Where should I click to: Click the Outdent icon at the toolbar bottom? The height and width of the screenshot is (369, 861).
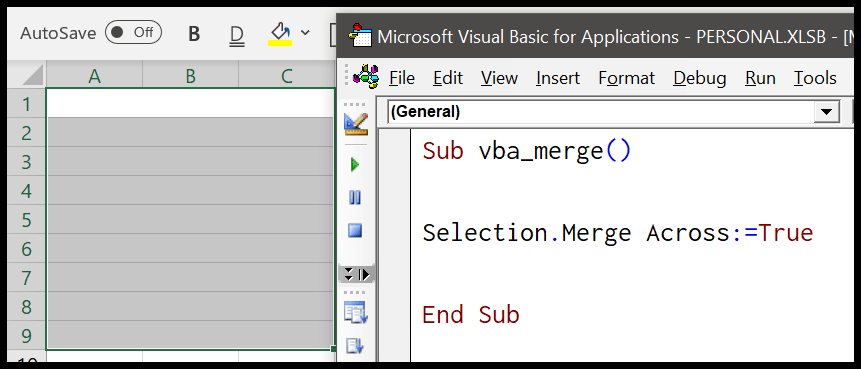pos(355,346)
